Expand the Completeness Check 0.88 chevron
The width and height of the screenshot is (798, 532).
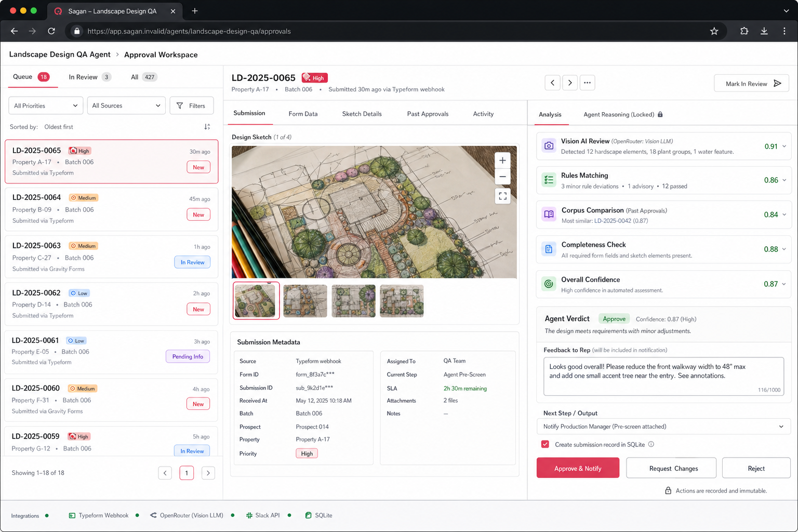[x=784, y=249]
